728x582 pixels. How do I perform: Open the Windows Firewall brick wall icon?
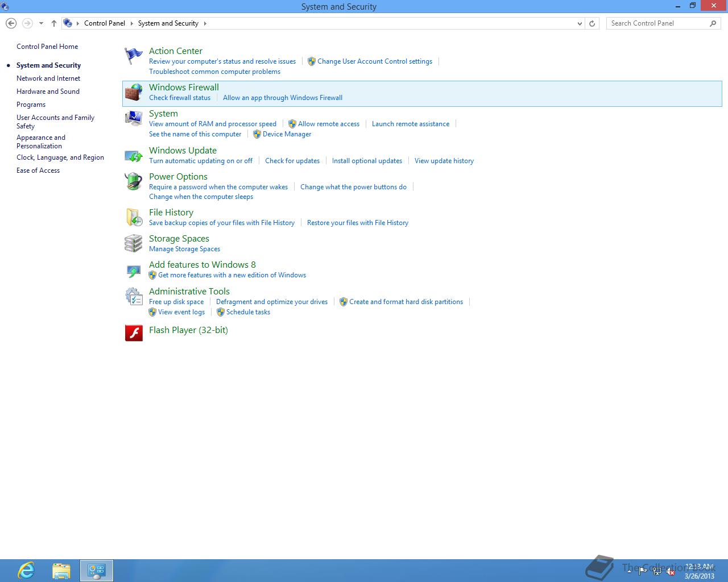pyautogui.click(x=134, y=93)
